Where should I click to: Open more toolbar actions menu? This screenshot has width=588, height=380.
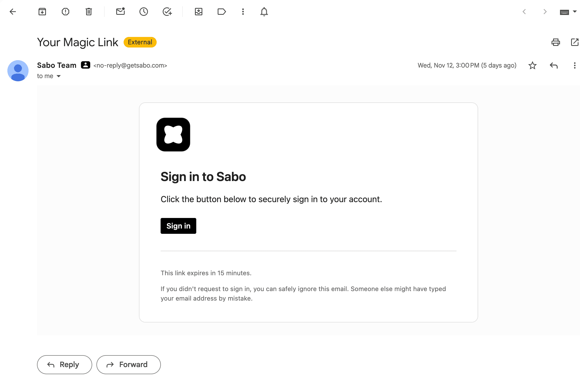click(x=243, y=12)
